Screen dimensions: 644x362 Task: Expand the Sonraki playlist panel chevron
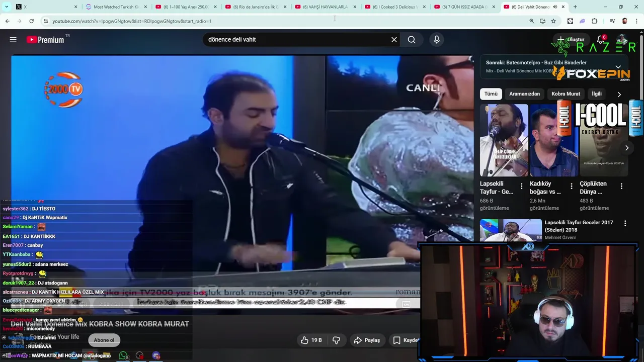618,67
